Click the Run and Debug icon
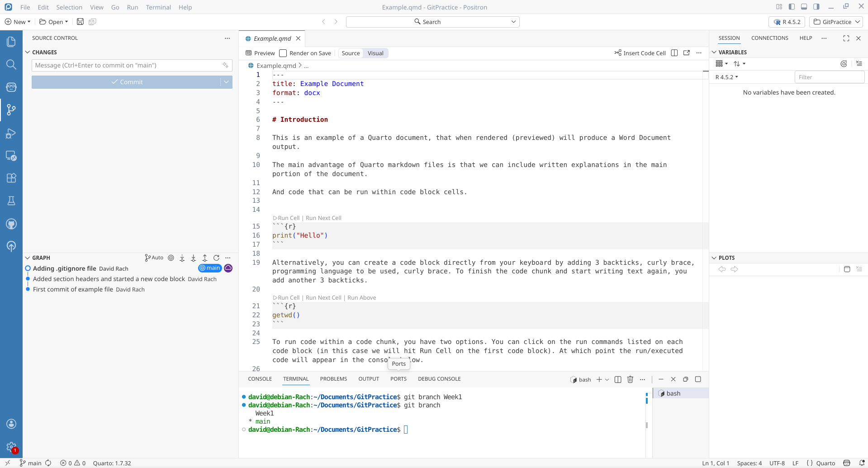Image resolution: width=868 pixels, height=468 pixels. [11, 134]
